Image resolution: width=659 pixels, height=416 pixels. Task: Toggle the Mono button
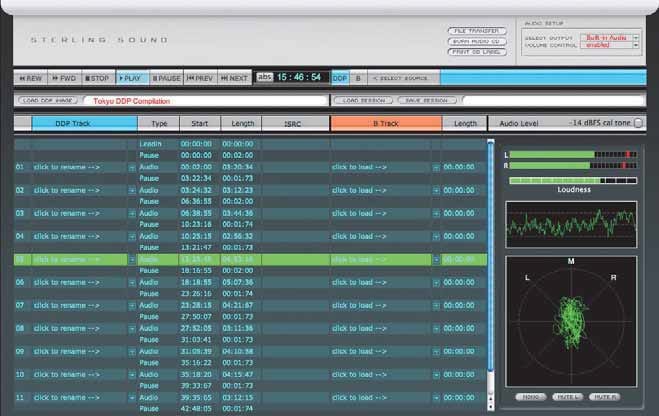(530, 397)
